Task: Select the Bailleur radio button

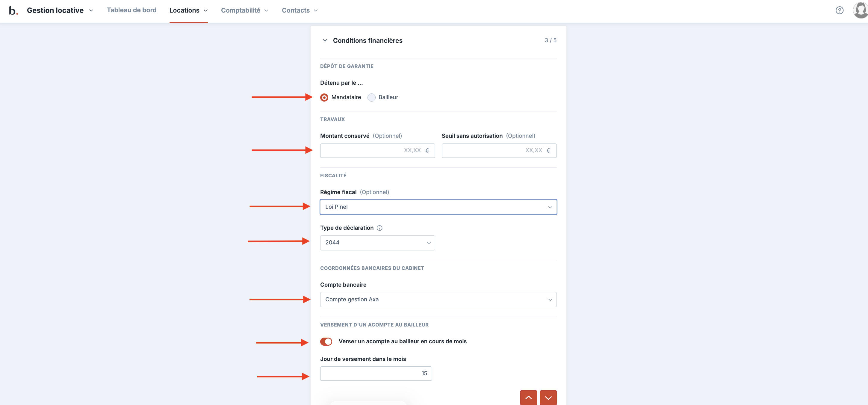Action: coord(371,97)
